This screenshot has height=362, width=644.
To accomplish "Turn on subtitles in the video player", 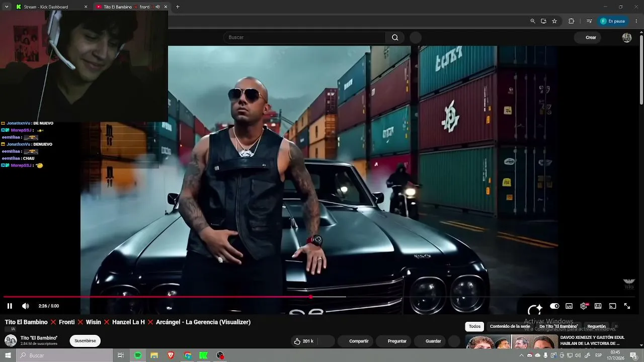I will pyautogui.click(x=569, y=306).
